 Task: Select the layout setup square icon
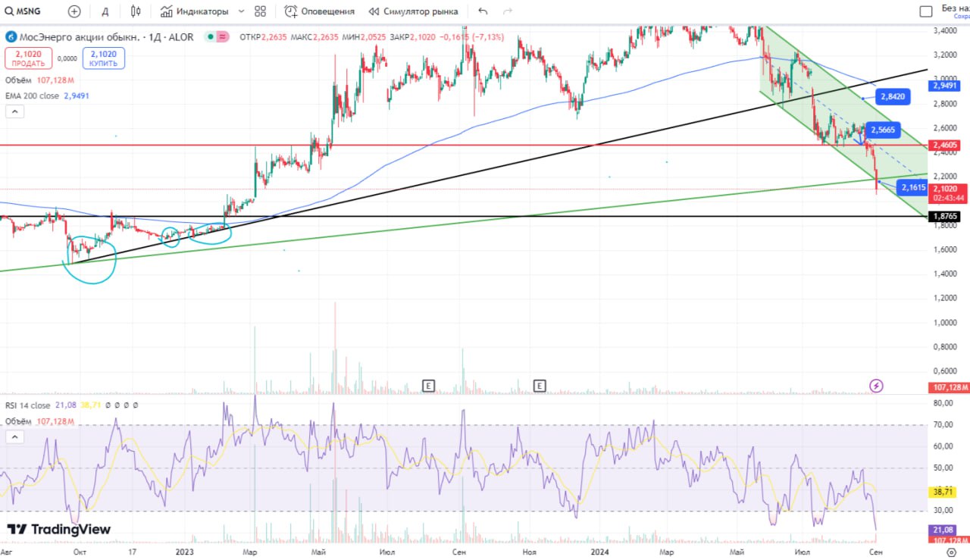click(x=925, y=11)
